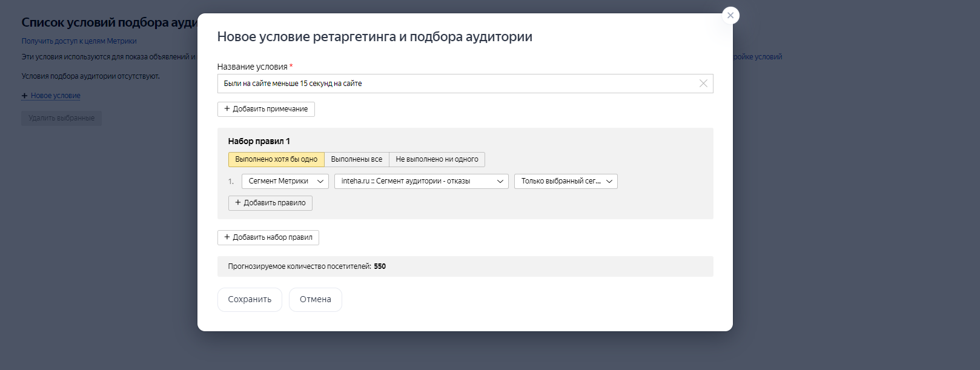
Task: Close the dialog with the round X icon
Action: click(x=730, y=16)
